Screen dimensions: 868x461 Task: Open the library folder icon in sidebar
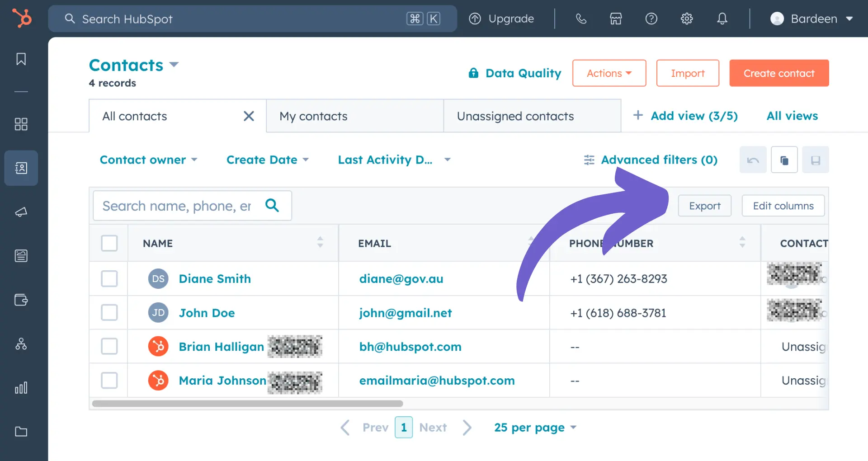coord(21,432)
